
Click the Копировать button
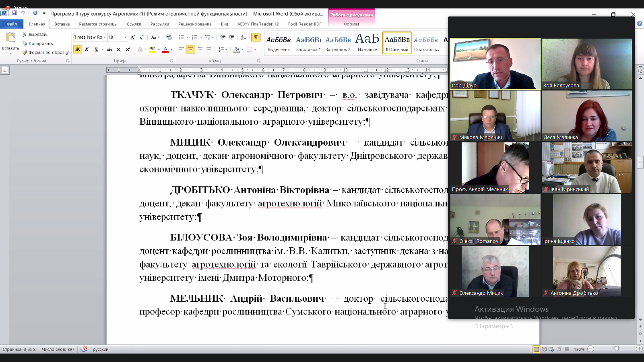pos(38,43)
